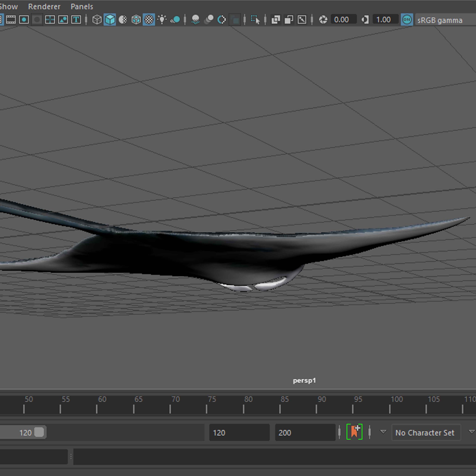This screenshot has width=476, height=476.
Task: Turn on Use All Lights bulb icon
Action: [x=162, y=20]
